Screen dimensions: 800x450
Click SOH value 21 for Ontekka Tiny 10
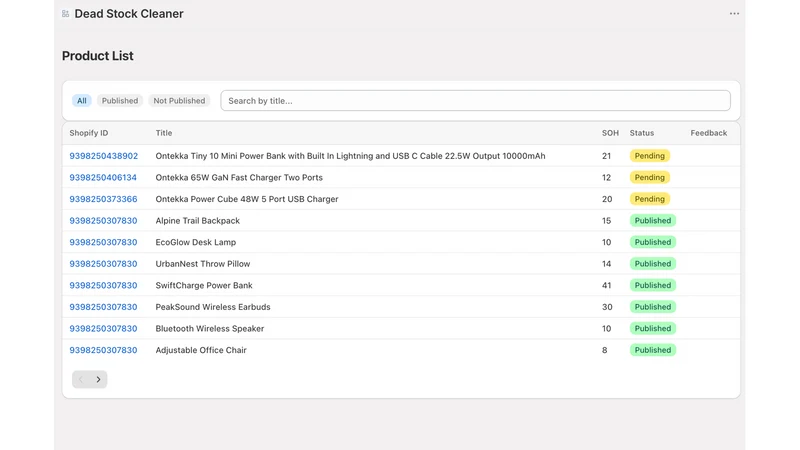tap(606, 156)
